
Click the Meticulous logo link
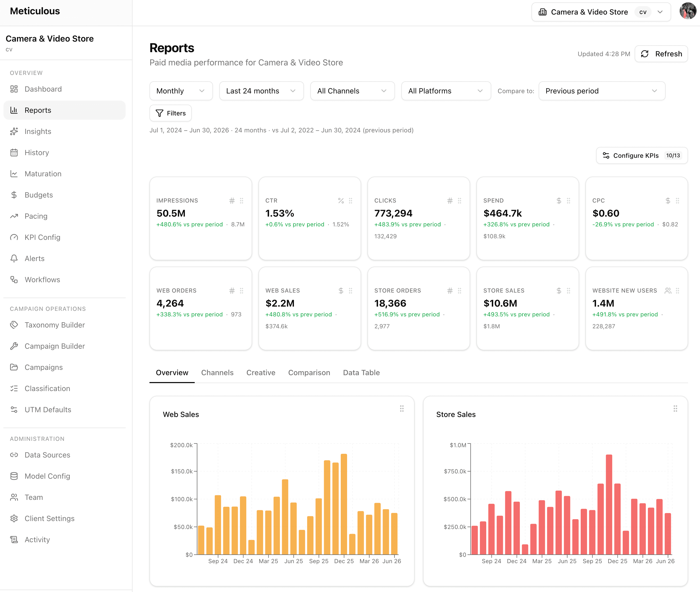point(35,11)
